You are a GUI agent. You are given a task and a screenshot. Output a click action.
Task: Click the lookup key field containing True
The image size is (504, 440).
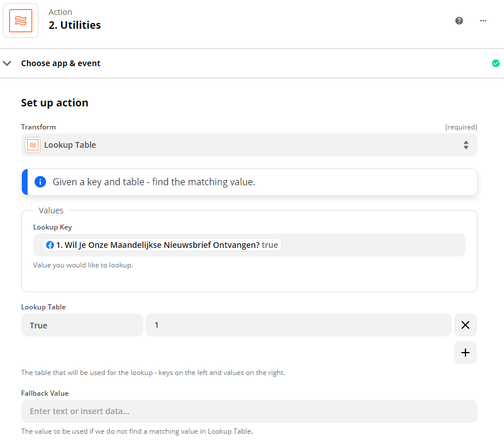coord(82,325)
